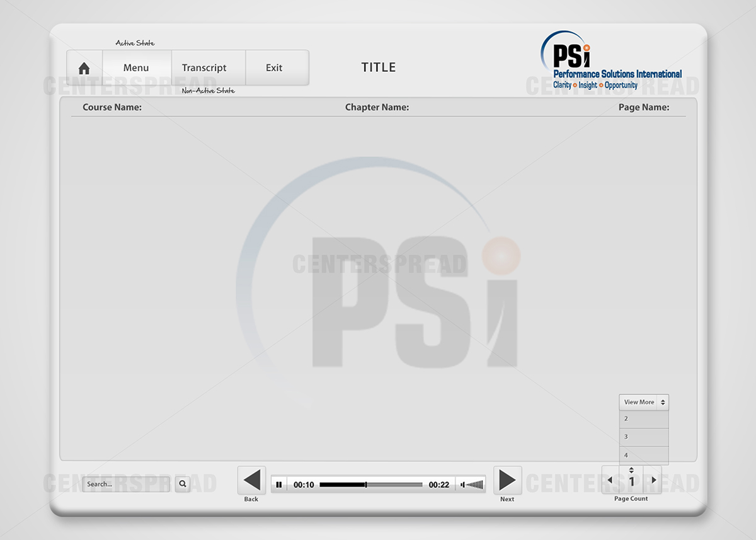Go to next page in Page Count
The image size is (756, 540).
(654, 480)
